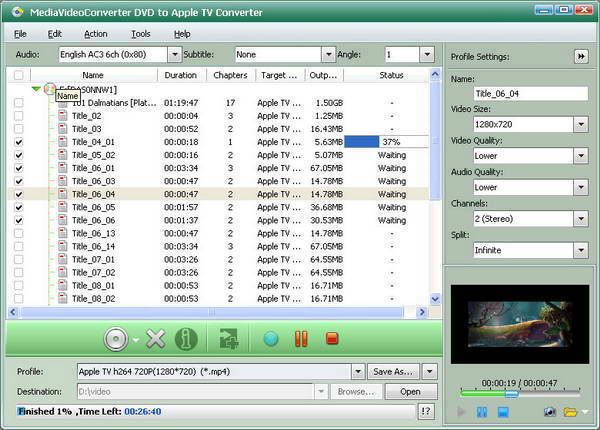600x430 pixels.
Task: Open the green info icon
Action: click(186, 339)
